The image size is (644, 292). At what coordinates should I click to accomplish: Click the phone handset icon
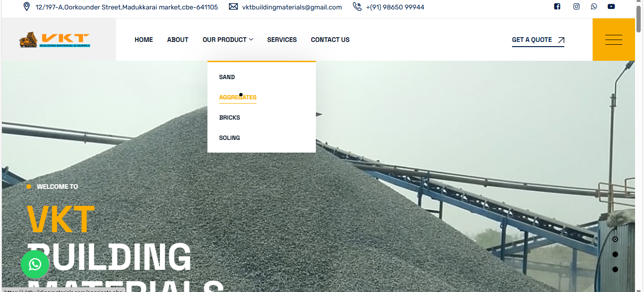(357, 7)
